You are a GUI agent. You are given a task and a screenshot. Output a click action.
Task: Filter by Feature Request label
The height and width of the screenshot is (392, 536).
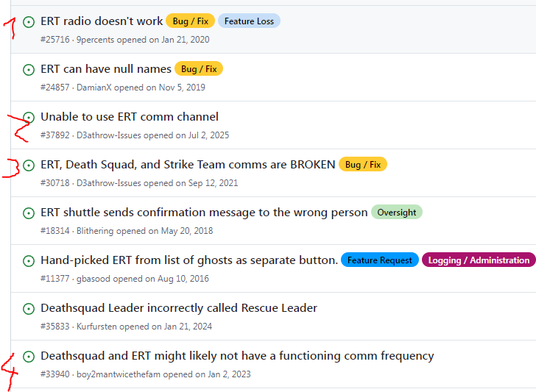coord(380,260)
